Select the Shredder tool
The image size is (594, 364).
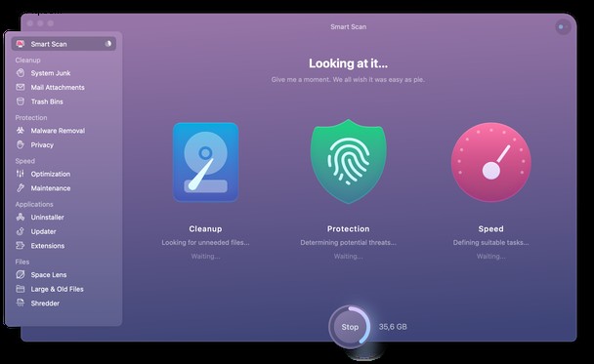click(45, 303)
